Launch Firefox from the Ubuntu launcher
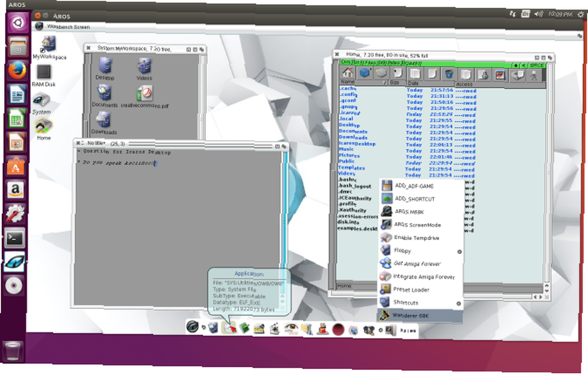The width and height of the screenshot is (588, 375). pos(17,70)
